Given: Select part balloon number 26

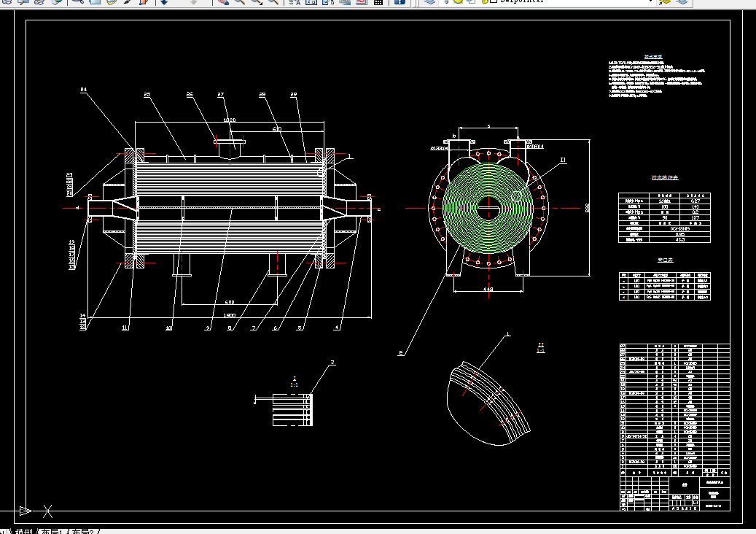Looking at the screenshot, I should 190,95.
